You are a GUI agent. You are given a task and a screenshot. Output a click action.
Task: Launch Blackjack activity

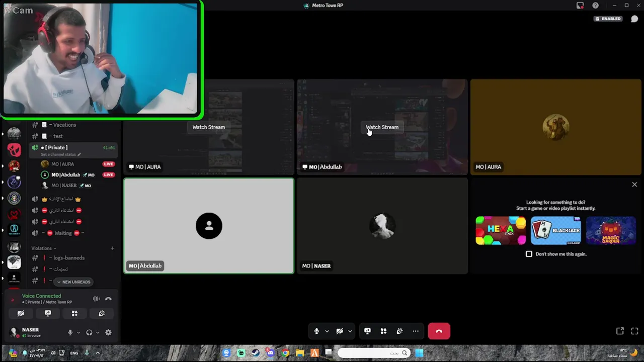[x=556, y=231]
